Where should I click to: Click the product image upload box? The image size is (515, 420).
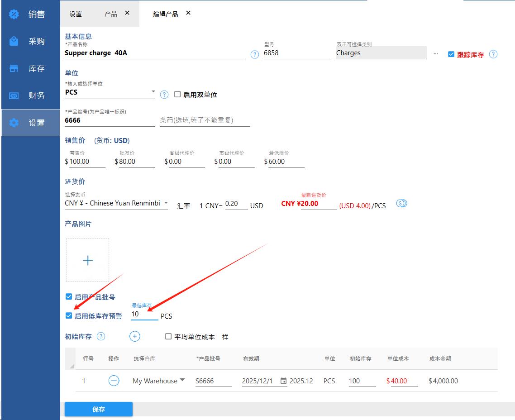click(87, 260)
